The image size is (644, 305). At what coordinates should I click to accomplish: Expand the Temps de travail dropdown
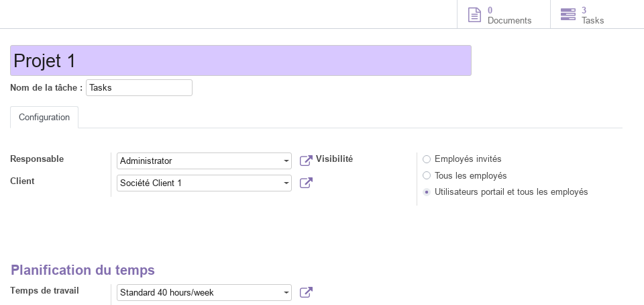pyautogui.click(x=286, y=293)
